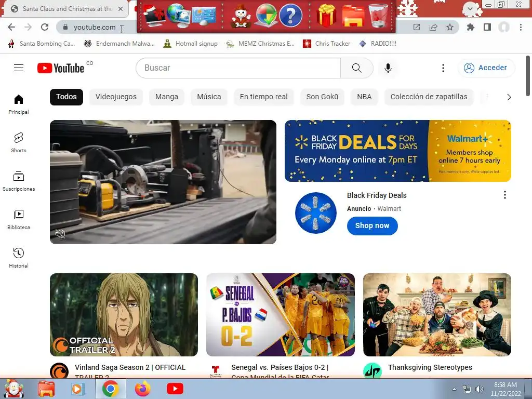Select the Videojuegos filter chip
This screenshot has width=532, height=399.
click(116, 97)
